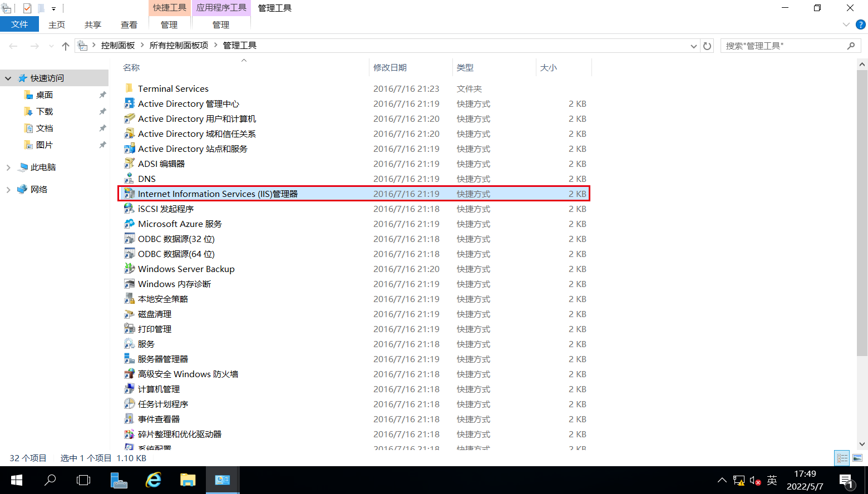Click Active Directory 站点和服务 icon
This screenshot has height=494, width=868.
click(x=129, y=149)
